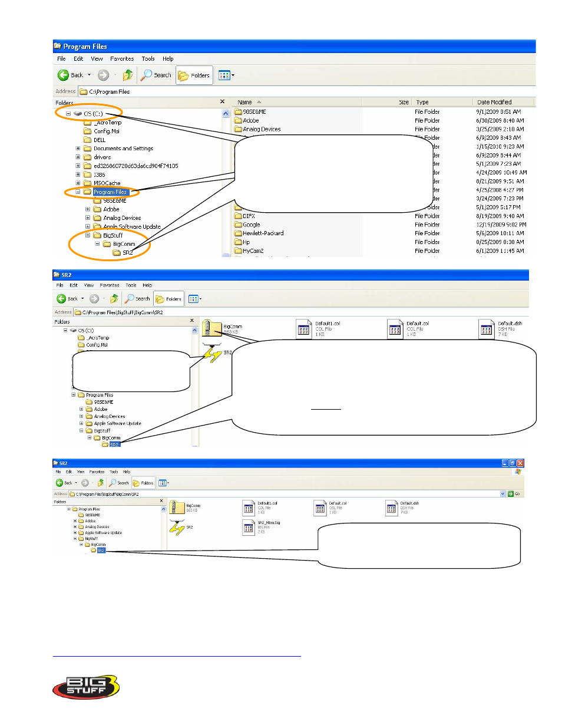The image size is (562, 728).
Task: Expand Apple Software Update in middle tree
Action: point(81,423)
